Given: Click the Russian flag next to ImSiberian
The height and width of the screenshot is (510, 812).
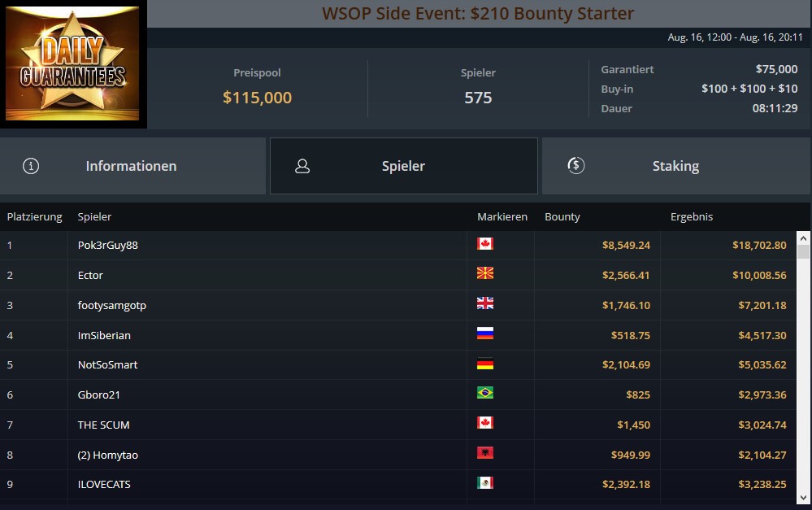Looking at the screenshot, I should click(x=485, y=333).
